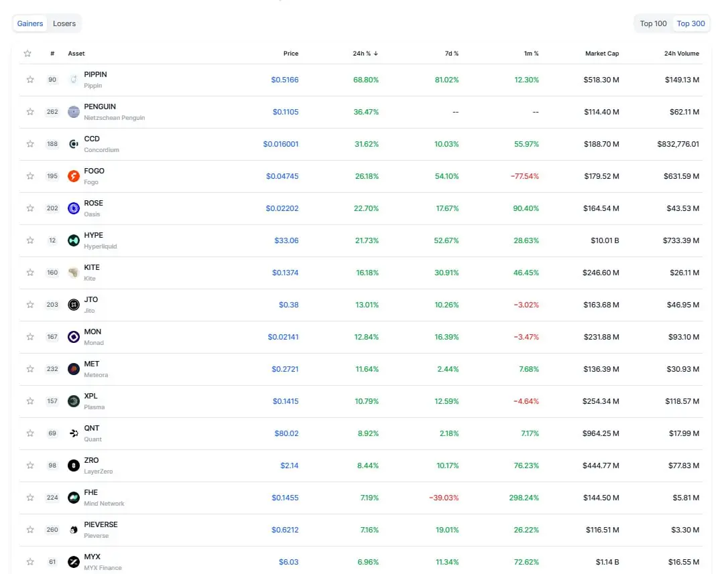Click the Monad MON logo icon
The width and height of the screenshot is (728, 574).
click(x=73, y=337)
